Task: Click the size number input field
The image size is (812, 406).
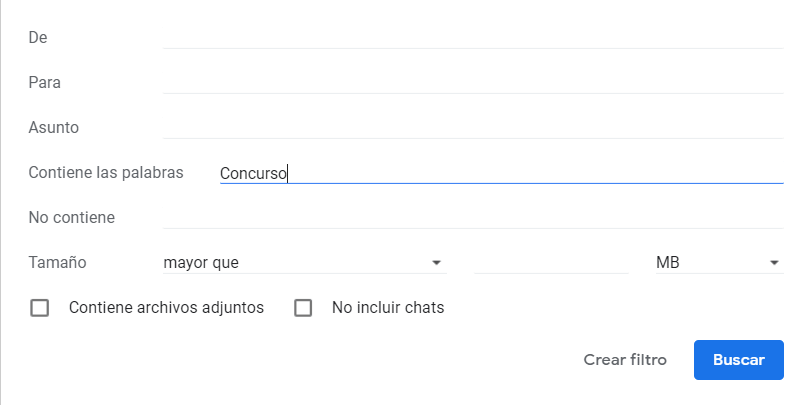Action: (550, 263)
